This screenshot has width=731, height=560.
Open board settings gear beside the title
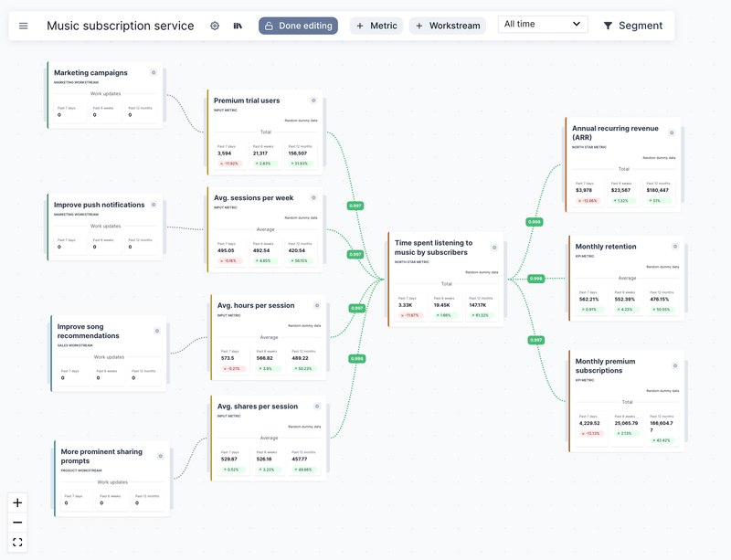[x=214, y=26]
